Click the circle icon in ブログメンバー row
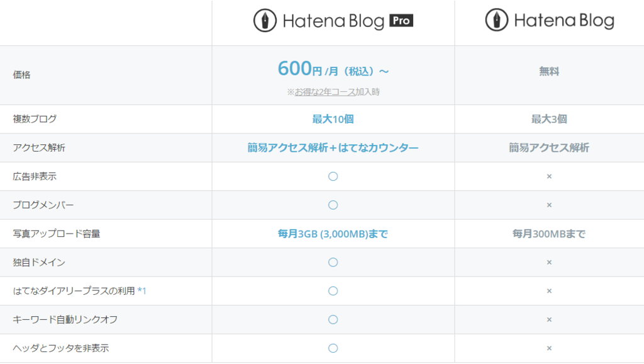 point(333,205)
